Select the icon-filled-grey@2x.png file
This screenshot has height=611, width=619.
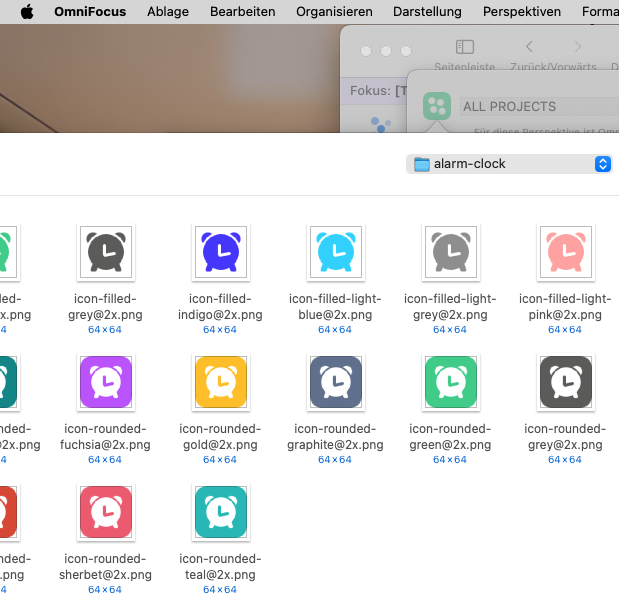tap(105, 252)
